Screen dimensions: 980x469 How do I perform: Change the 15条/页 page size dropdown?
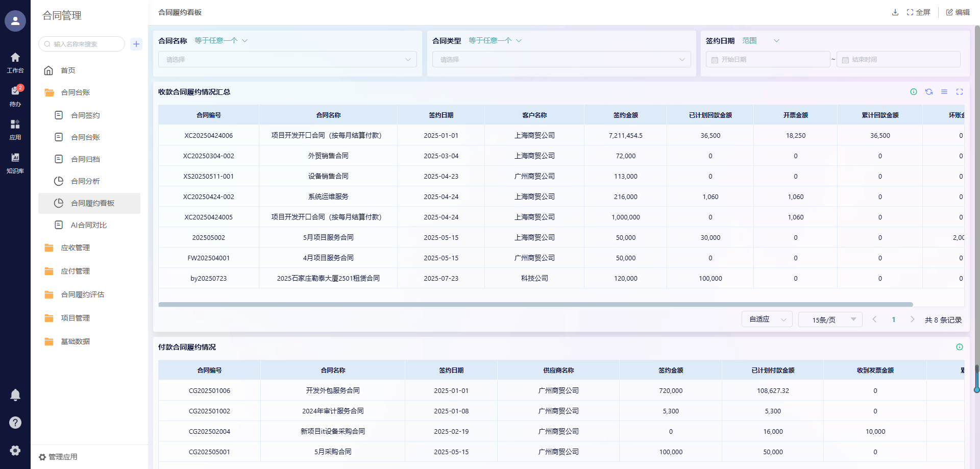click(x=830, y=319)
